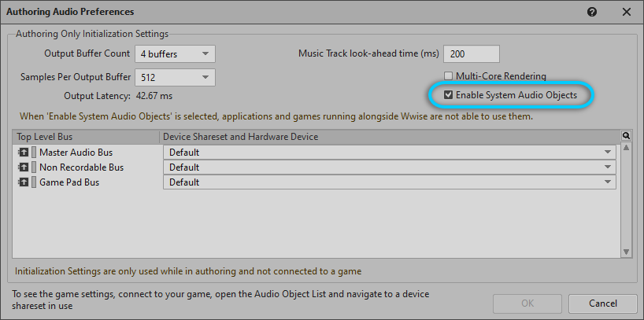Viewport: 644px width, 320px height.
Task: Click the Master Audio Bus icon
Action: pos(22,152)
